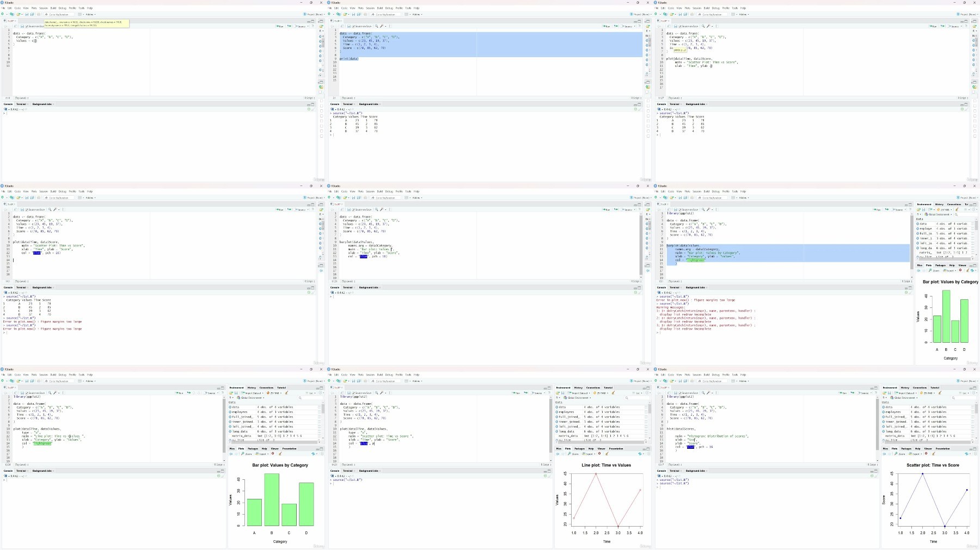Open Import Dataset dropdown in Scatter plot window

[x=905, y=393]
